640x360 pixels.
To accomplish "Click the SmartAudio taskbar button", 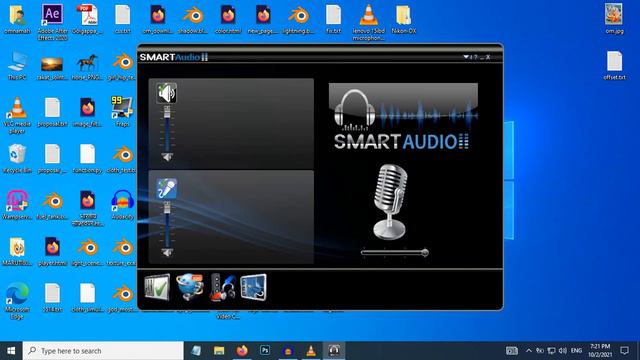I will coord(334,351).
